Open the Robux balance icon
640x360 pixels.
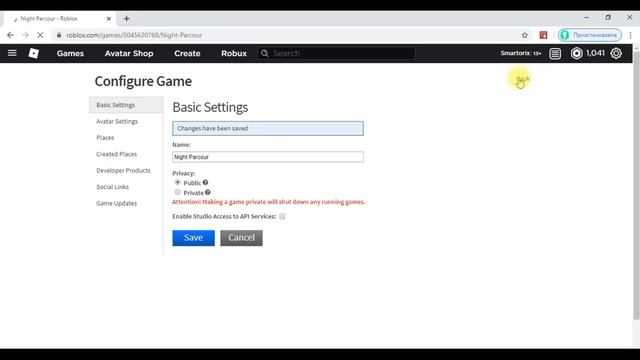[576, 53]
